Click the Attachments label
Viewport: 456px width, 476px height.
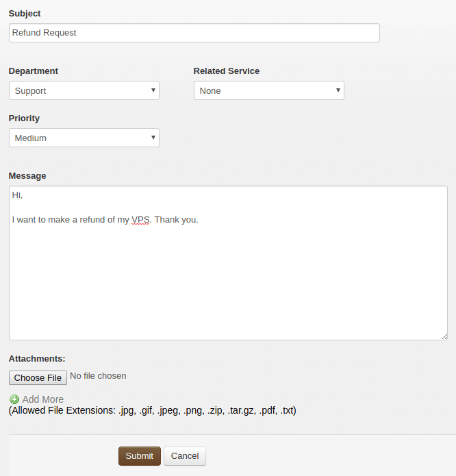pyautogui.click(x=37, y=358)
